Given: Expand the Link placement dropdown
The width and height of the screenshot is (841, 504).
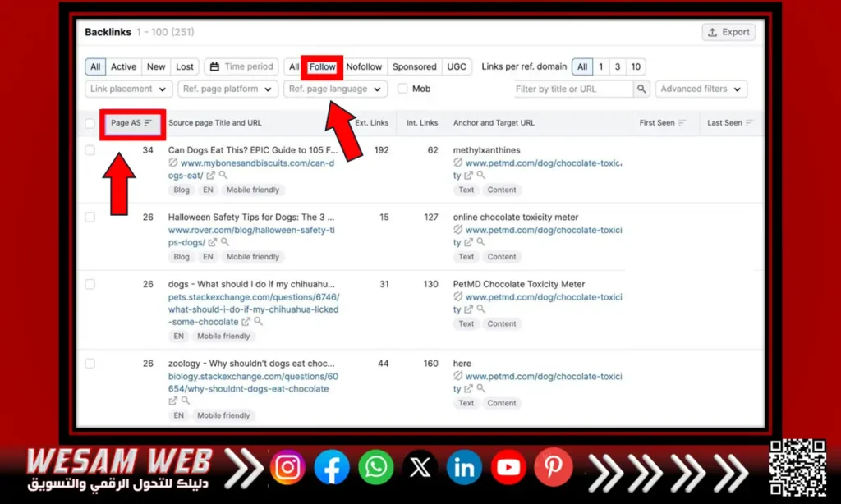Looking at the screenshot, I should tap(128, 89).
